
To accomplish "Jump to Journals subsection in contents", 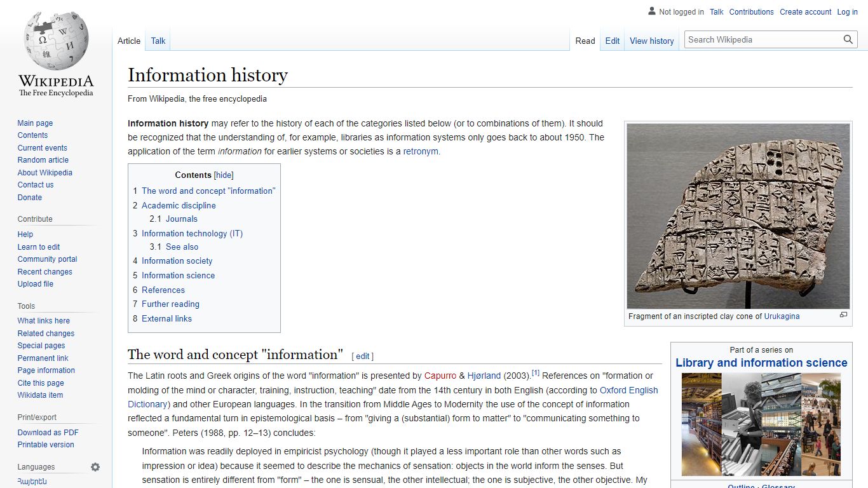I will click(173, 219).
